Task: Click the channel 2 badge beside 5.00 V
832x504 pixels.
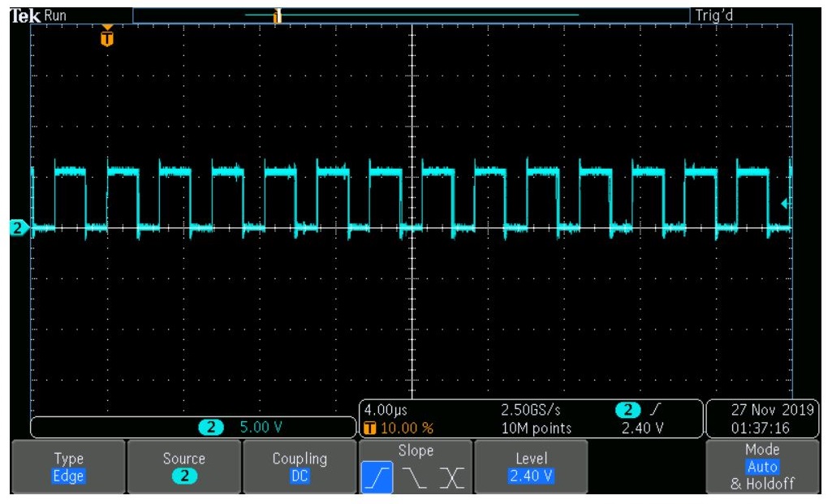Action: click(x=211, y=427)
